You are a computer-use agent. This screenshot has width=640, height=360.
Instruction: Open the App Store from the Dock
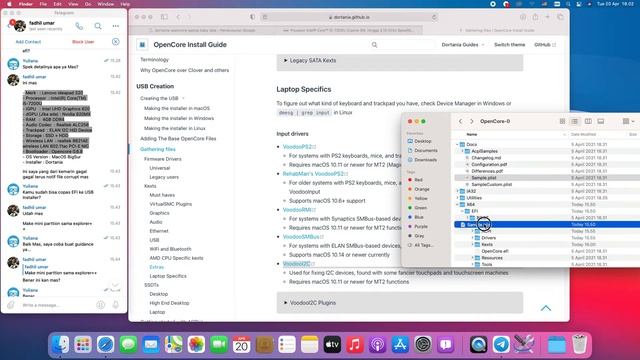tap(400, 344)
